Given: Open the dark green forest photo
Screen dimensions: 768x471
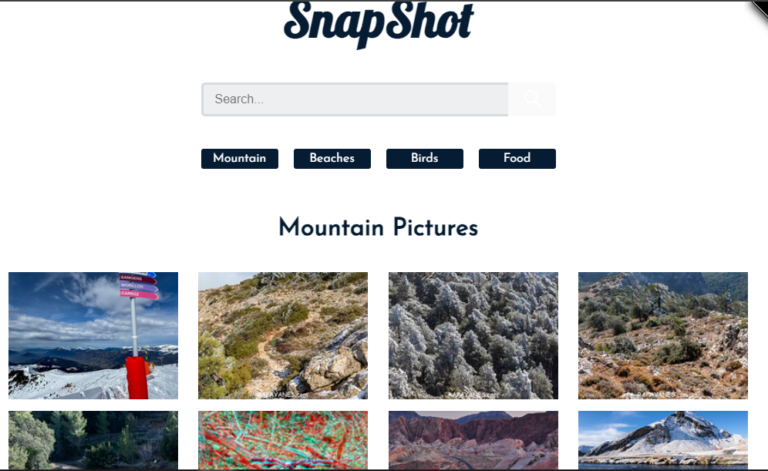Looking at the screenshot, I should (93, 440).
